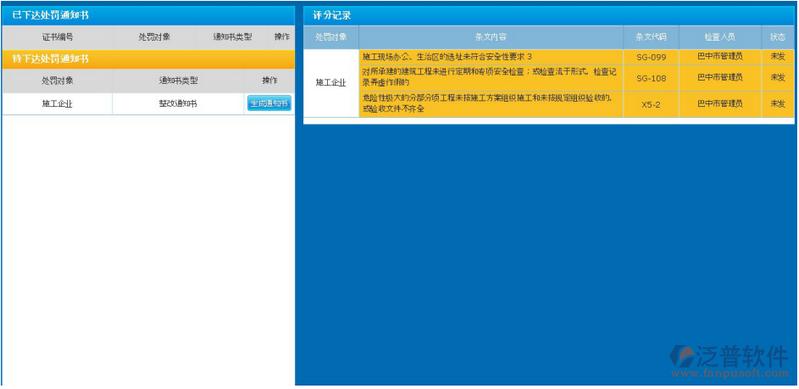Open the 施工企业 link in pending notices
This screenshot has height=389, width=799.
click(57, 103)
